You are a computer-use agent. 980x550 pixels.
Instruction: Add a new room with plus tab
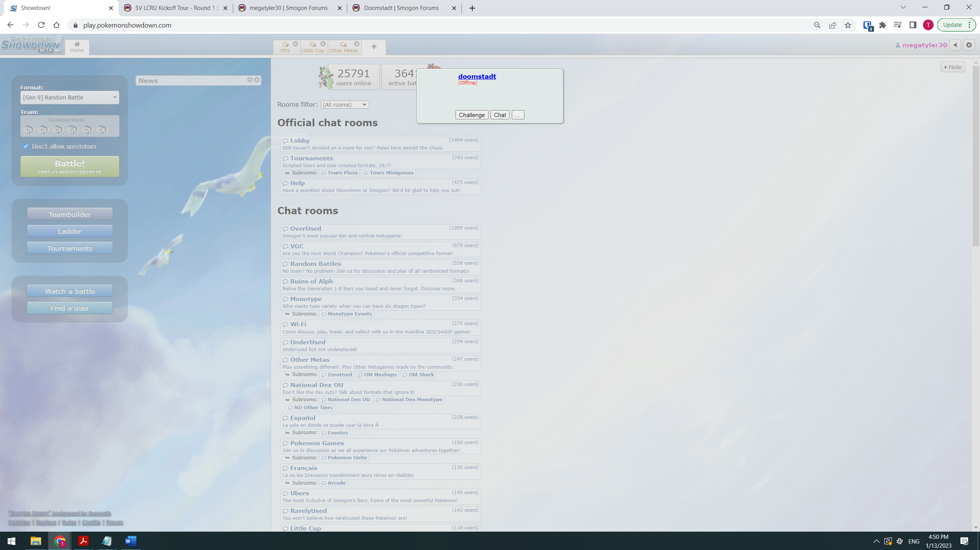[374, 47]
